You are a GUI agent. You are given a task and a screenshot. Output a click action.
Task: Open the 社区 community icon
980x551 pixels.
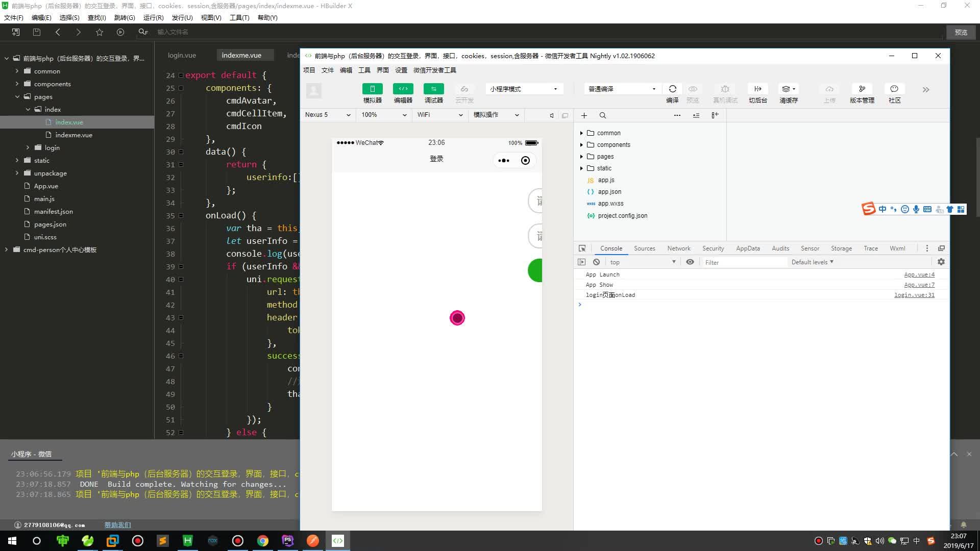894,89
